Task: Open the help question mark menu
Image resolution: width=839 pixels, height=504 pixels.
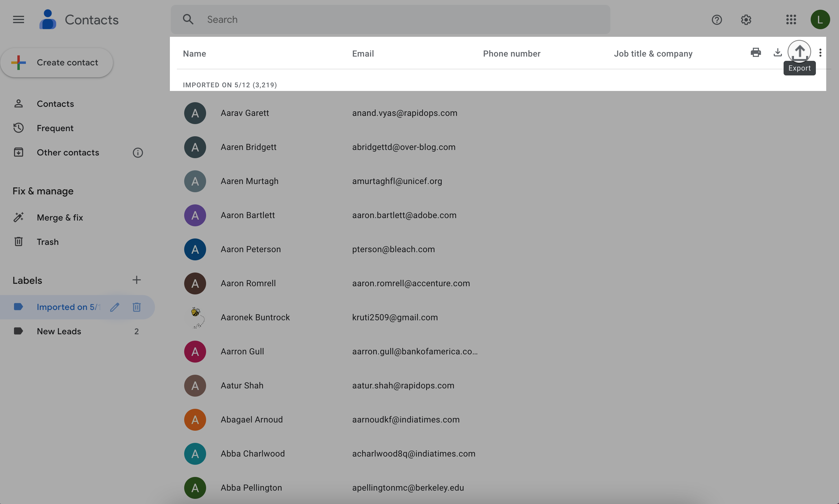Action: [x=717, y=20]
